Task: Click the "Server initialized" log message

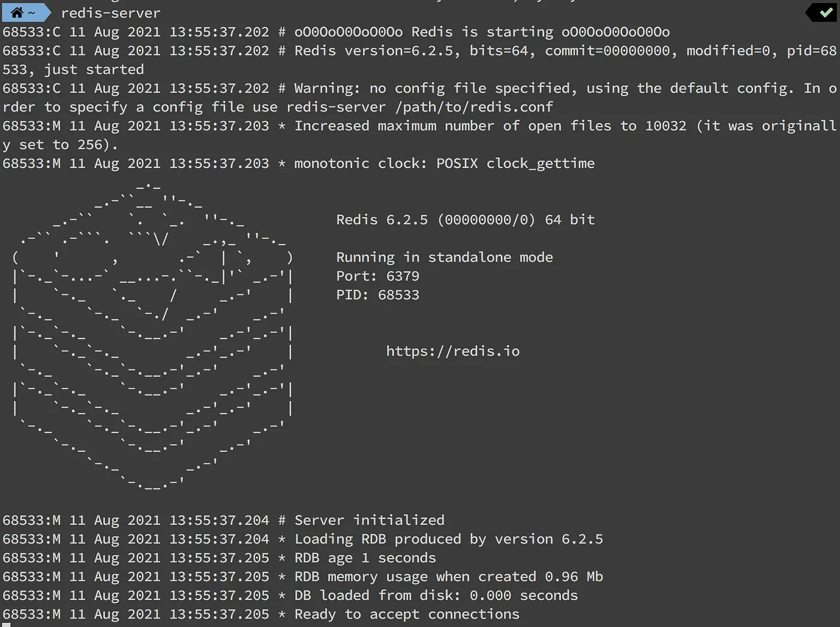Action: point(370,520)
